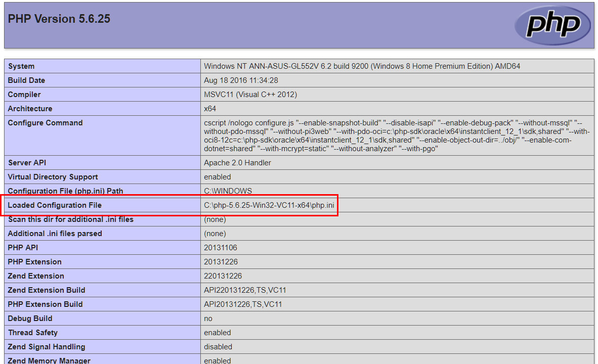Select the 20131226 PHP Extension value
This screenshot has width=598, height=364.
click(221, 261)
